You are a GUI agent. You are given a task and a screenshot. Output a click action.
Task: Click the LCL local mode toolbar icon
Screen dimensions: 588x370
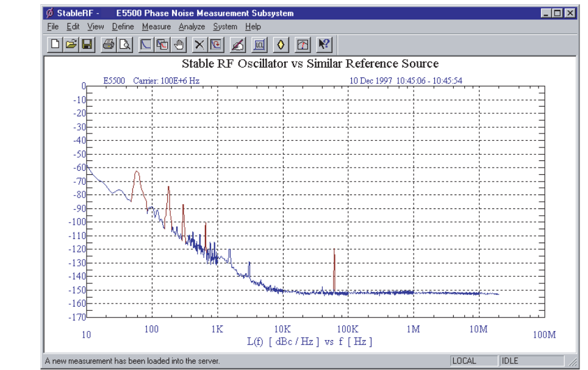260,44
